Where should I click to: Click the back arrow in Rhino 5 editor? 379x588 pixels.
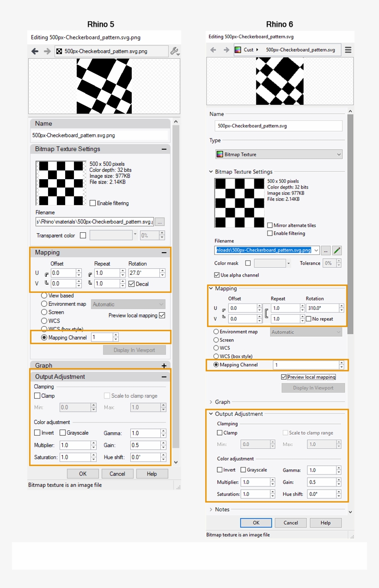(35, 51)
